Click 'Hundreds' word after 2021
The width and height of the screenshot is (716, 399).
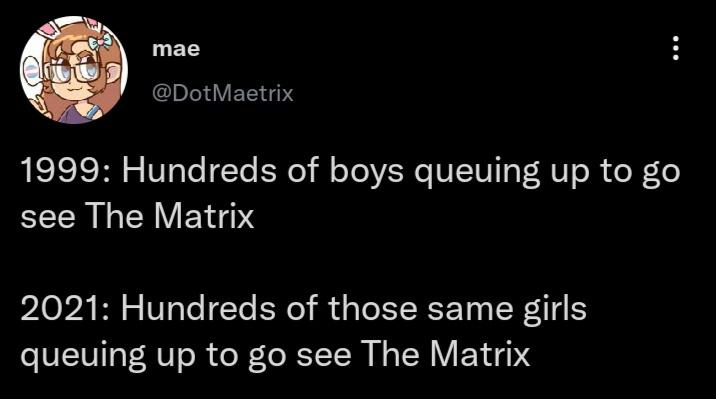click(x=199, y=307)
